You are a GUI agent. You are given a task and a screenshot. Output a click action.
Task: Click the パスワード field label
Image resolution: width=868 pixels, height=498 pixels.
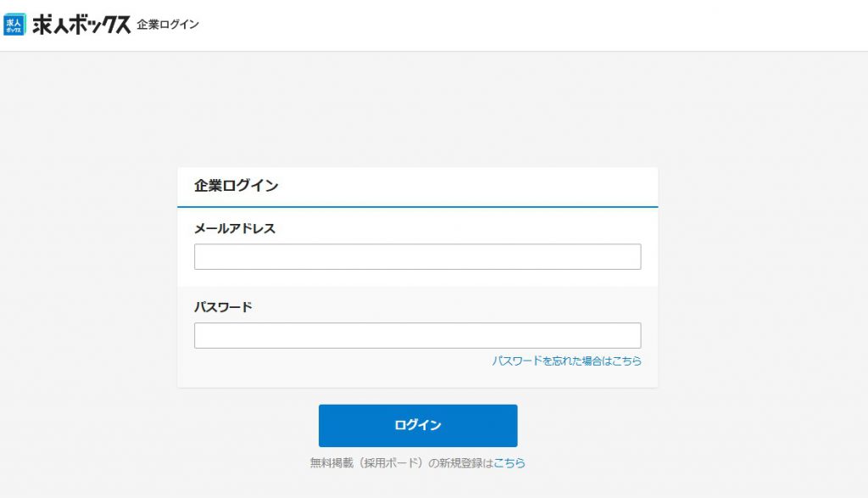(x=223, y=307)
